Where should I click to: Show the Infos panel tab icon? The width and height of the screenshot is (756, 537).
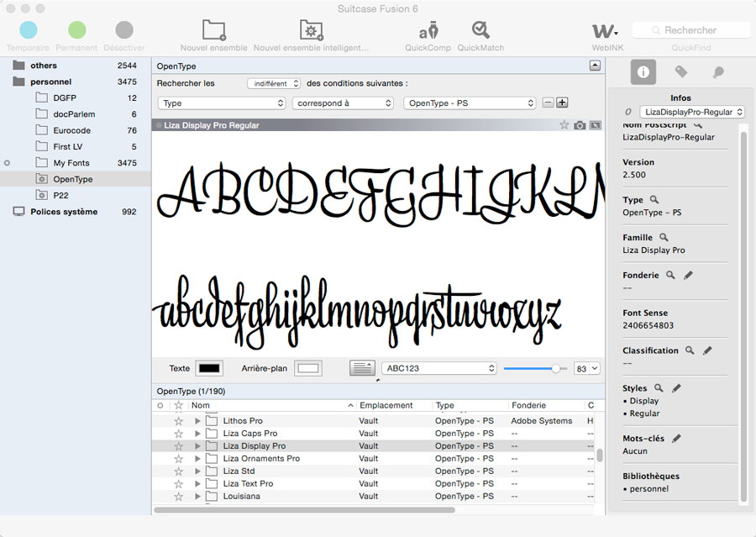point(643,72)
